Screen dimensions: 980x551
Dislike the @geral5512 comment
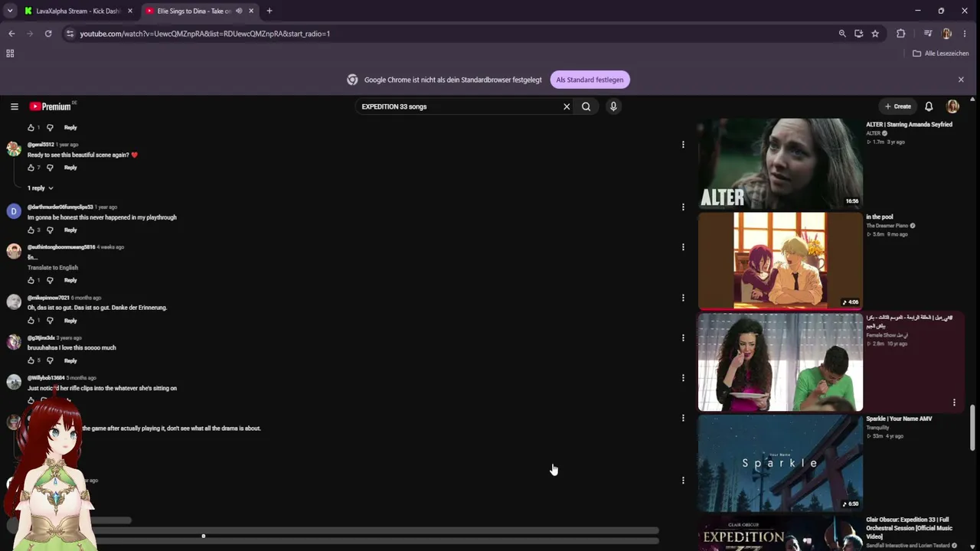coord(50,168)
